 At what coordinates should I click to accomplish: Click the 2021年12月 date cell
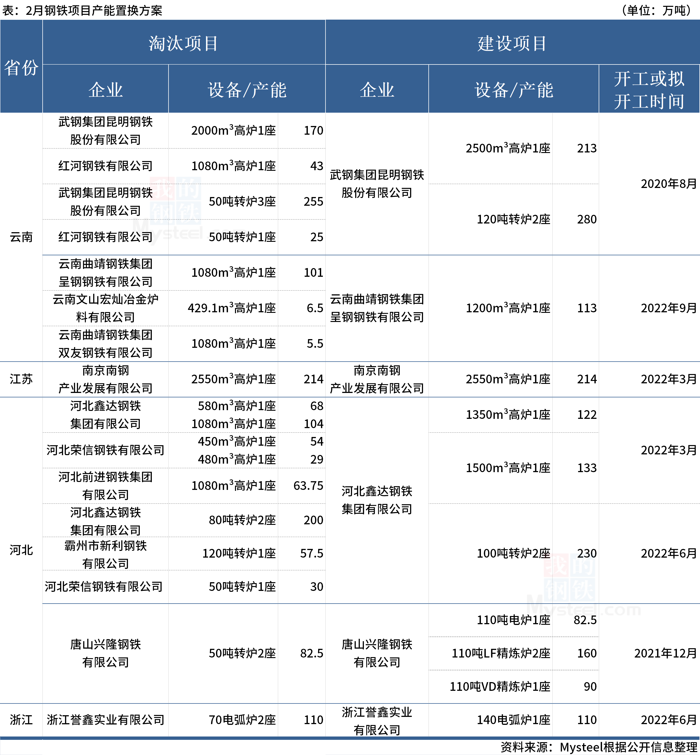665,653
